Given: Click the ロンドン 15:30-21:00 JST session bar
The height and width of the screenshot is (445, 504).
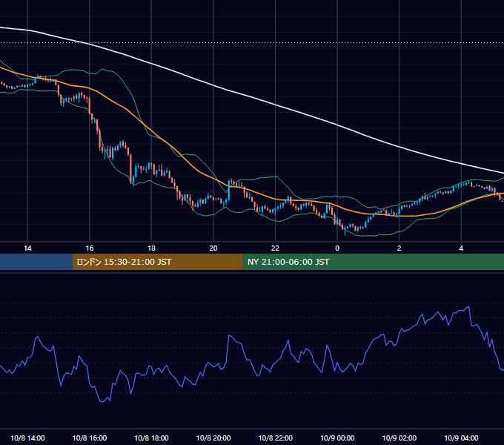Looking at the screenshot, I should point(157,262).
